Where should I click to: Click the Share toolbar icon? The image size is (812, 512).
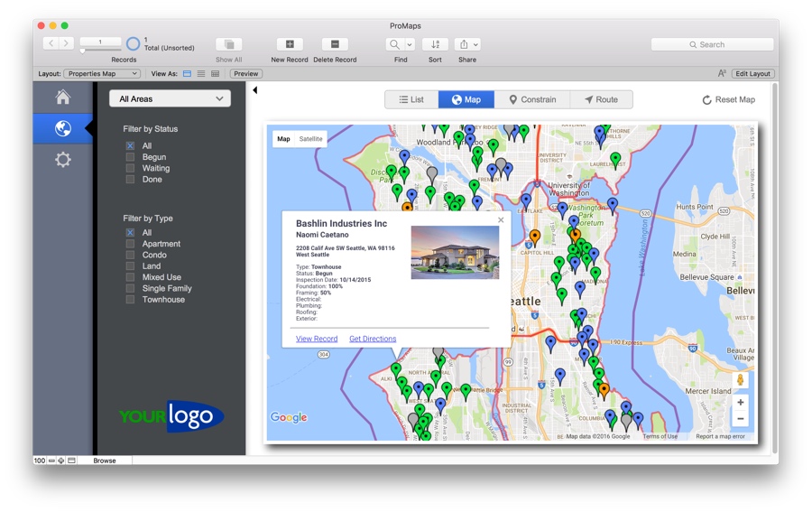point(464,44)
